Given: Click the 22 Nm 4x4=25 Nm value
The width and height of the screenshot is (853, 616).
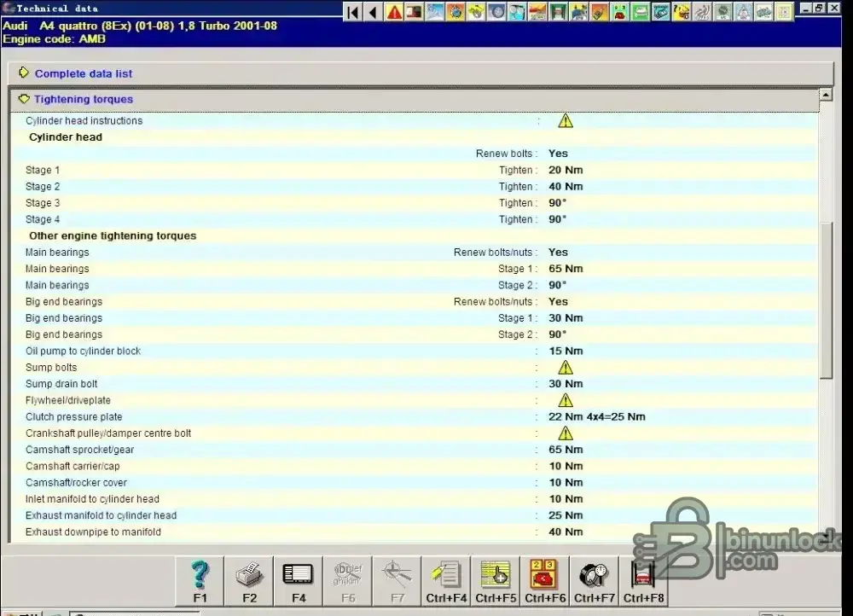Looking at the screenshot, I should pos(597,417).
